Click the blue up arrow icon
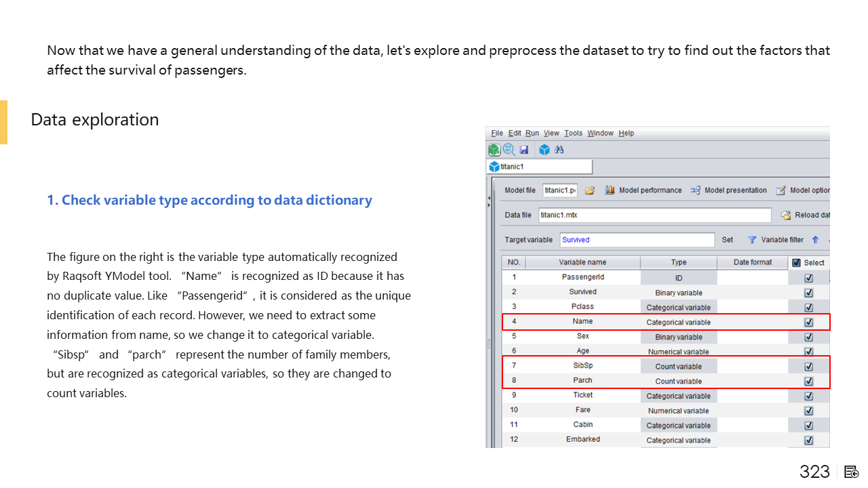The image size is (868, 488). pos(815,240)
